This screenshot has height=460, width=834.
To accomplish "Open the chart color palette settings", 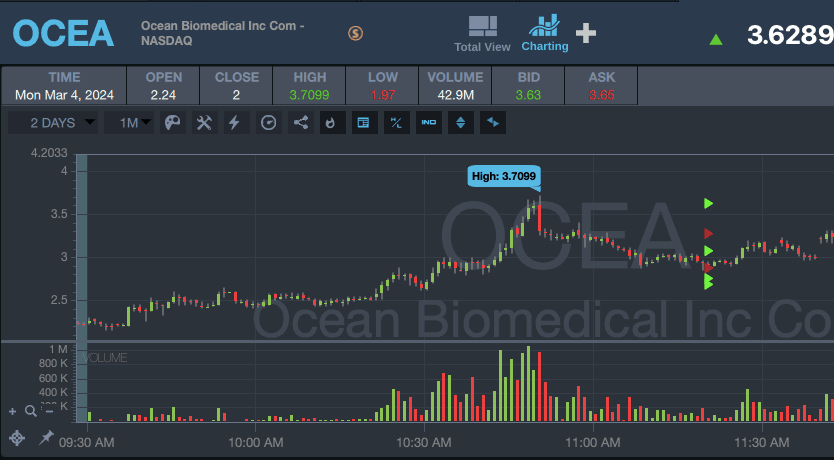I will coord(172,122).
